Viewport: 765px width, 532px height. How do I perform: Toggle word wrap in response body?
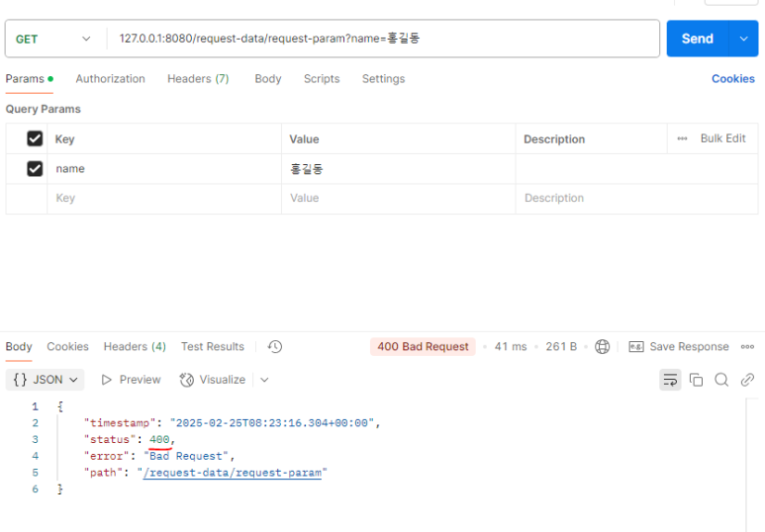(x=670, y=380)
